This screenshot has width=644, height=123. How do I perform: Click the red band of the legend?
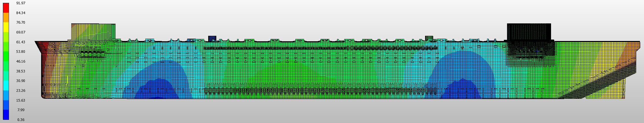coord(6,8)
